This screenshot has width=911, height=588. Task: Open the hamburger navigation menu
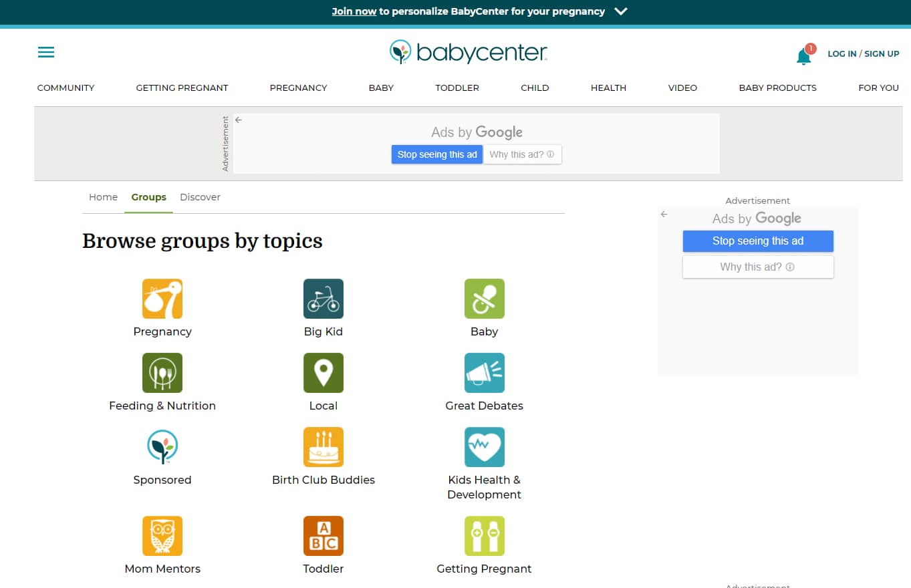[x=46, y=52]
